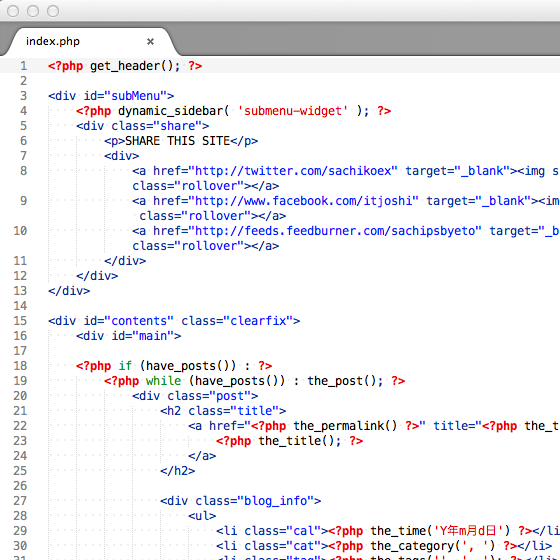Click the h2 "title" class value
This screenshot has width=560, height=560.
click(x=254, y=411)
